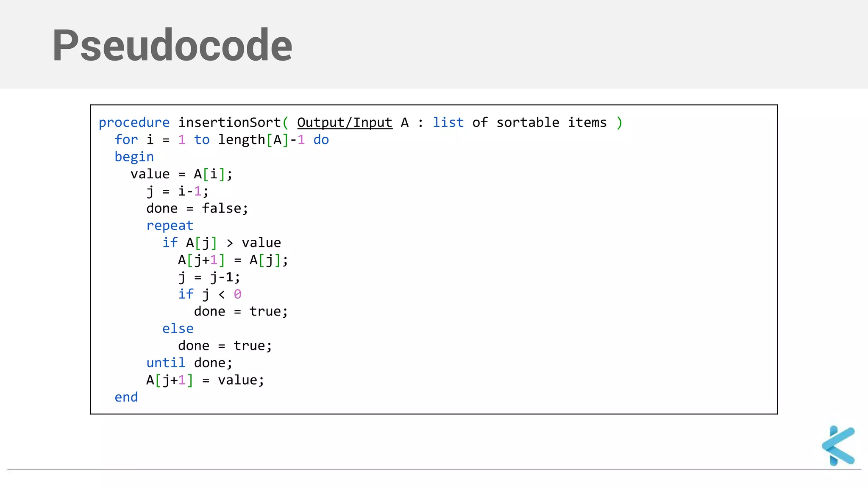Click the 'A[j+1] = value;' line
Screen dimensions: 868x488
pos(205,380)
